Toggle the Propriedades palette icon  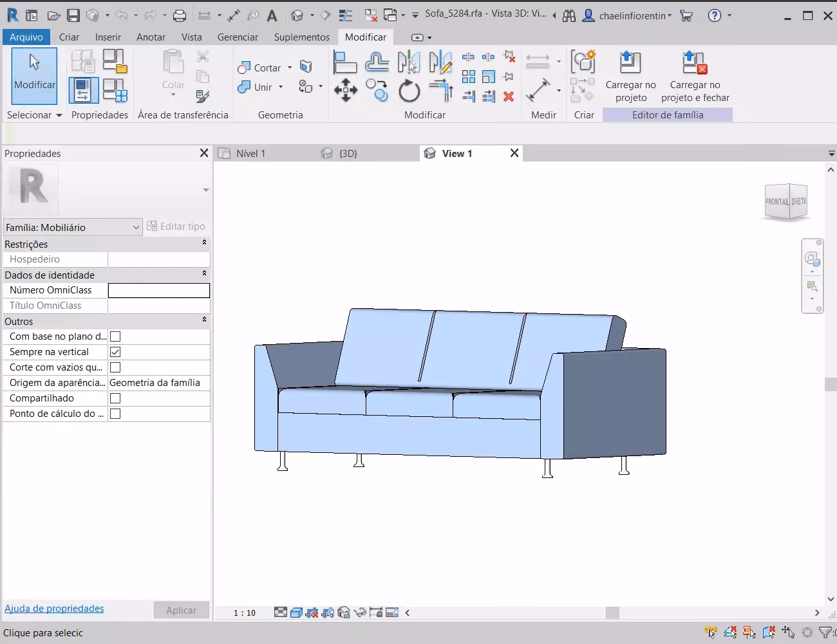(83, 90)
